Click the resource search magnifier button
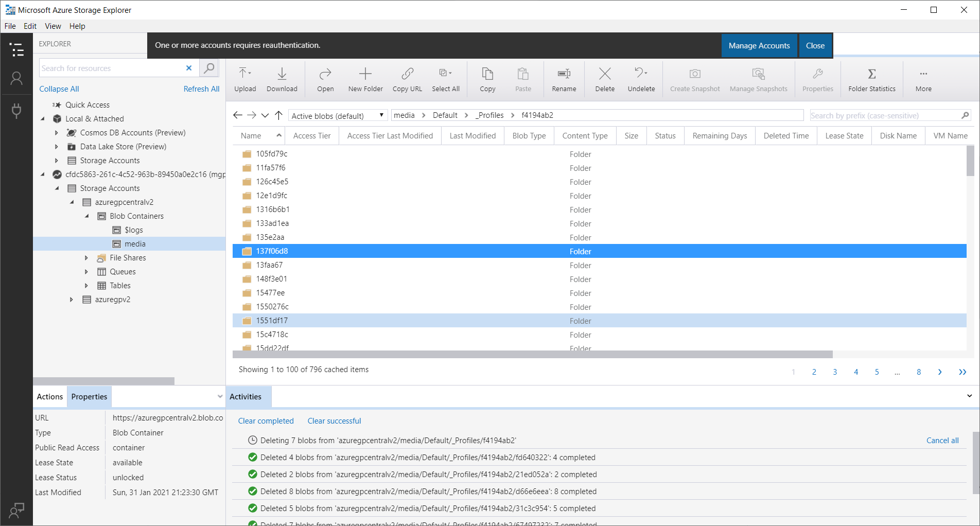The image size is (980, 526). (209, 68)
